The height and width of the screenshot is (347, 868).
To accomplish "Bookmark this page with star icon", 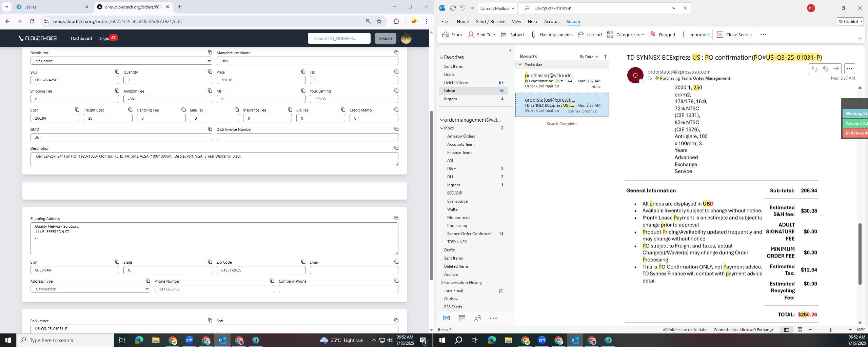I will tap(379, 21).
